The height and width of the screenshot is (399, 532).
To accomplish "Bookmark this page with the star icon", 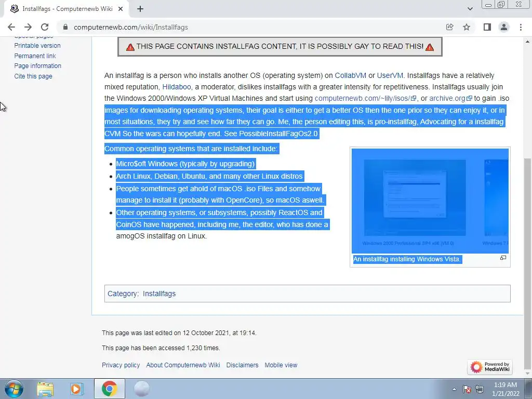I will point(467,27).
